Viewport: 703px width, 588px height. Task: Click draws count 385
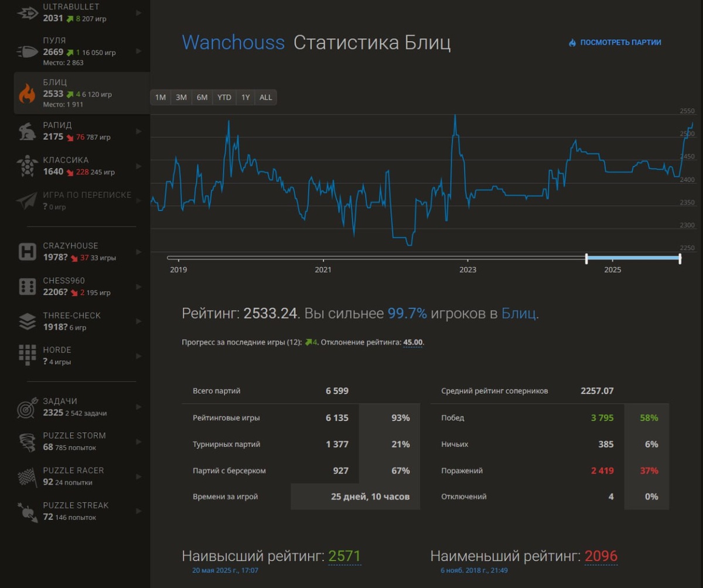click(x=606, y=445)
